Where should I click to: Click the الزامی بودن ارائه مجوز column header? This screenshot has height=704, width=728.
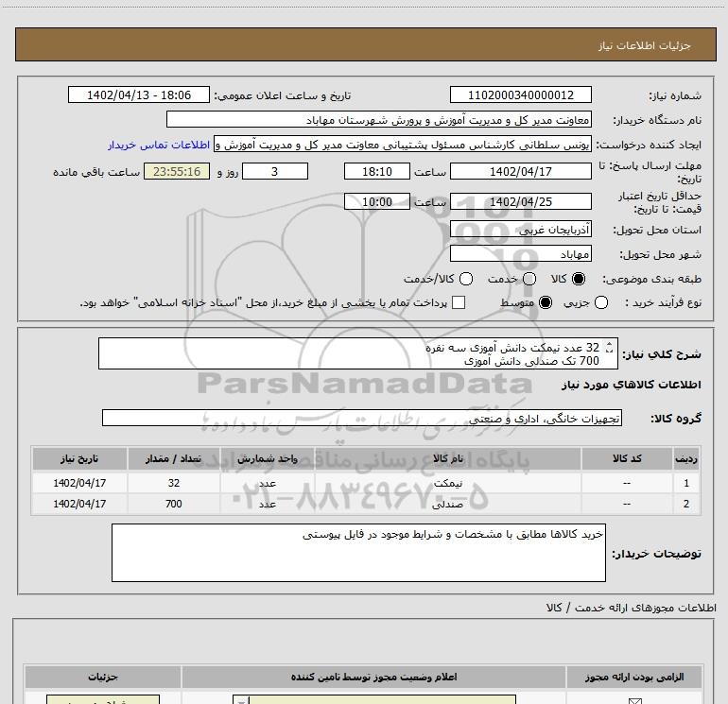(x=634, y=678)
